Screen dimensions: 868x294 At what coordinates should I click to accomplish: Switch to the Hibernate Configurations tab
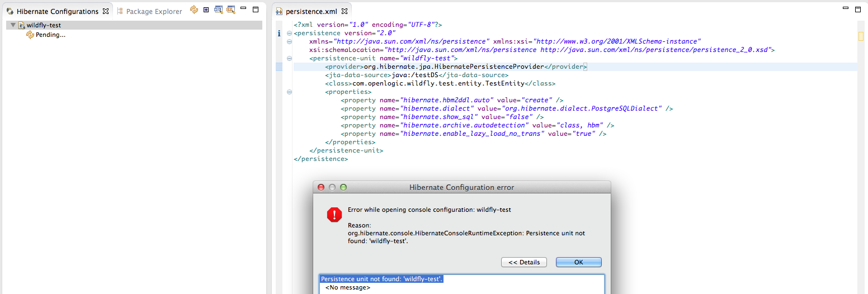(x=58, y=11)
